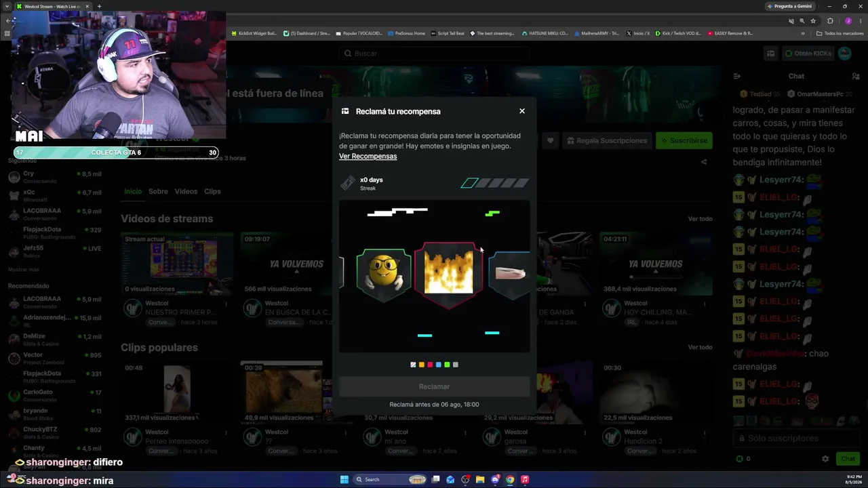Open the PreSonus: Home bookmark
Screen dimensions: 868x488
coord(407,33)
